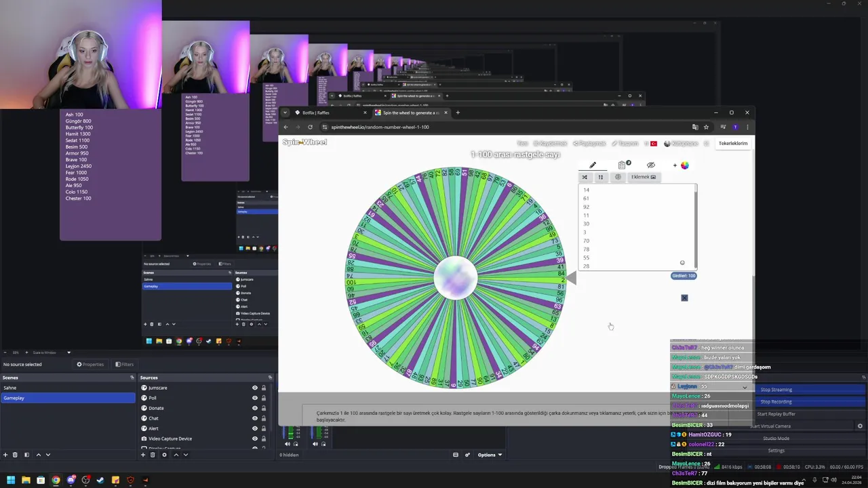The image size is (868, 488).
Task: Open the wheel edit pencil tab
Action: 593,165
